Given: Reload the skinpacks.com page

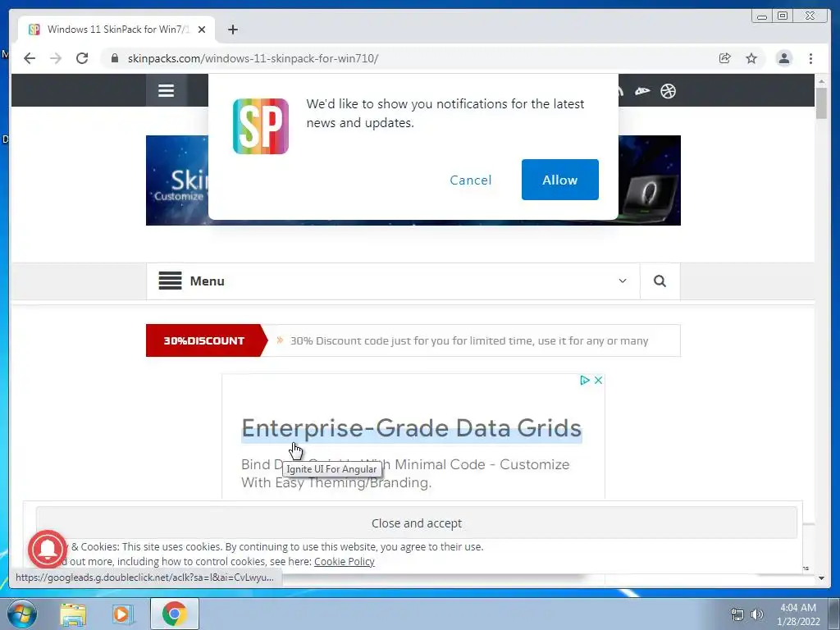Looking at the screenshot, I should coord(82,58).
